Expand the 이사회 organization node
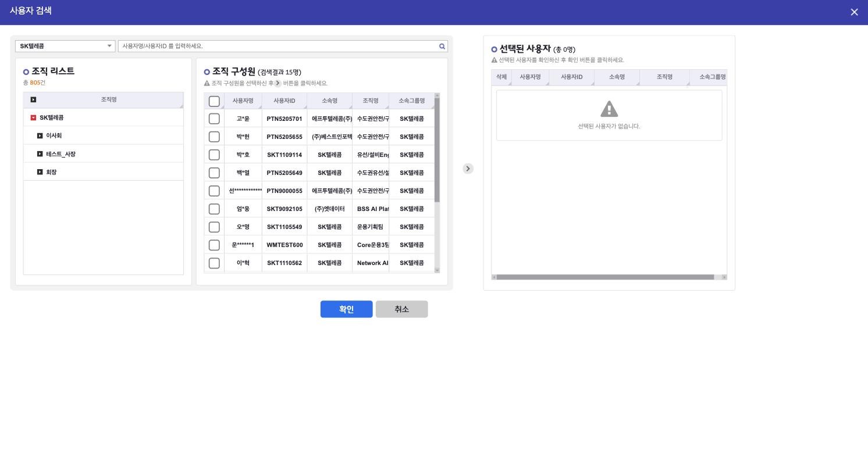 40,136
